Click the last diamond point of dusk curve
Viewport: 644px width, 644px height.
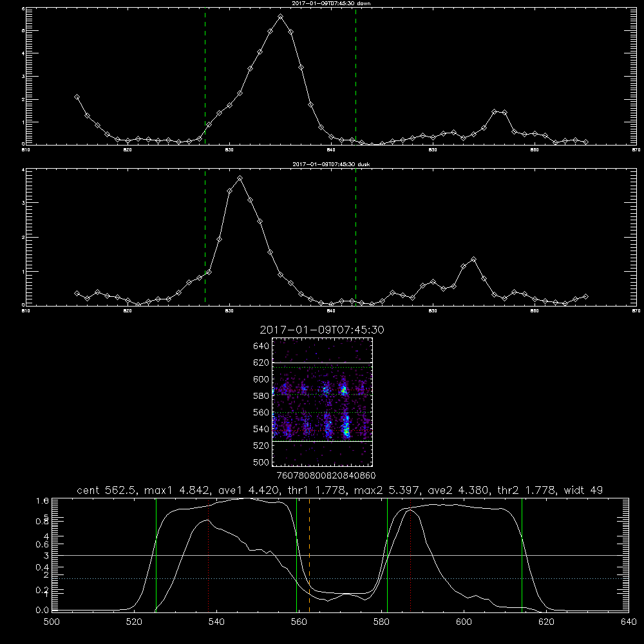point(585,296)
